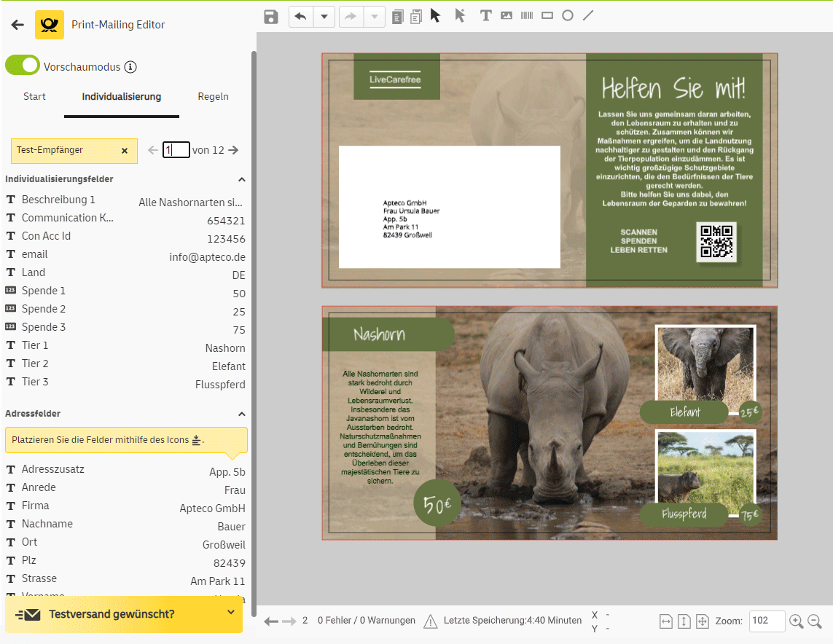
Task: Switch to the Start tab
Action: pos(34,97)
